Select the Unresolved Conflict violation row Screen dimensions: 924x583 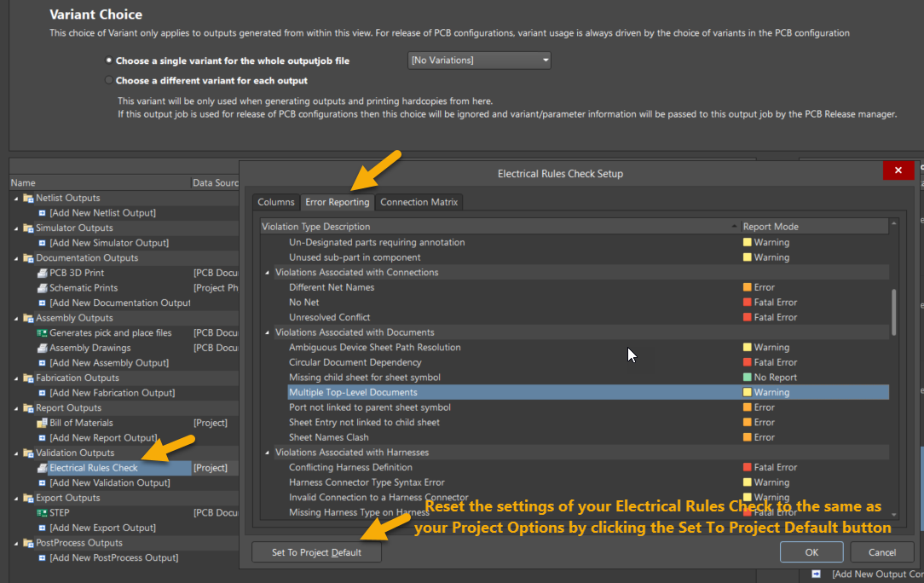coord(588,317)
